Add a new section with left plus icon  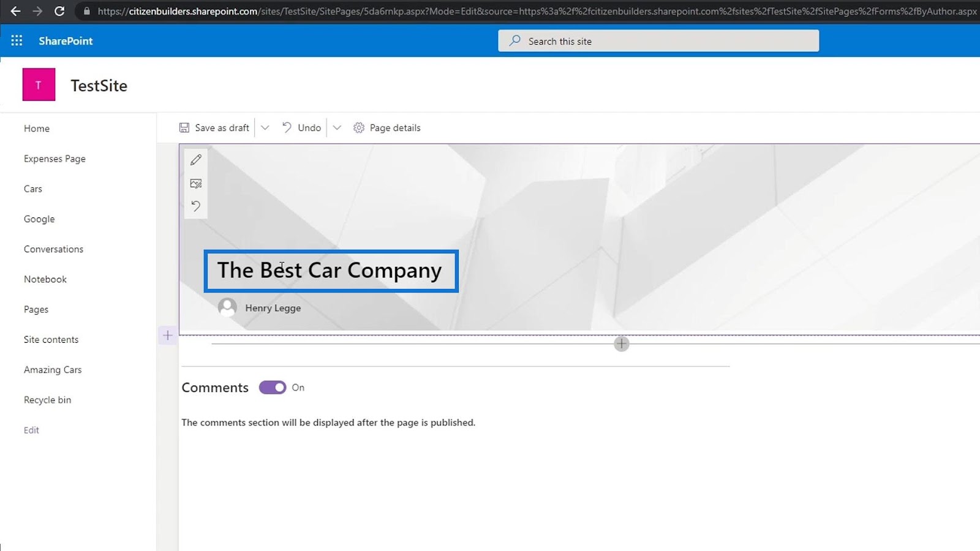pyautogui.click(x=168, y=335)
